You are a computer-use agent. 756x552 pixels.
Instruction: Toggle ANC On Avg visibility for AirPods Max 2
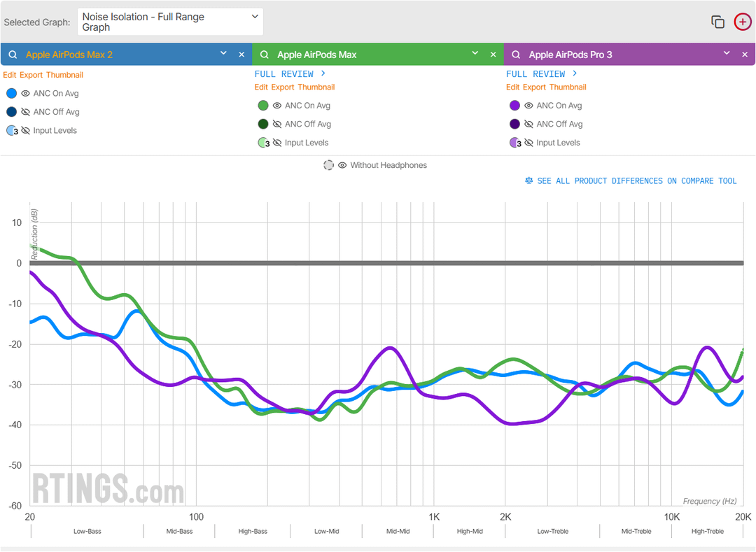(26, 94)
